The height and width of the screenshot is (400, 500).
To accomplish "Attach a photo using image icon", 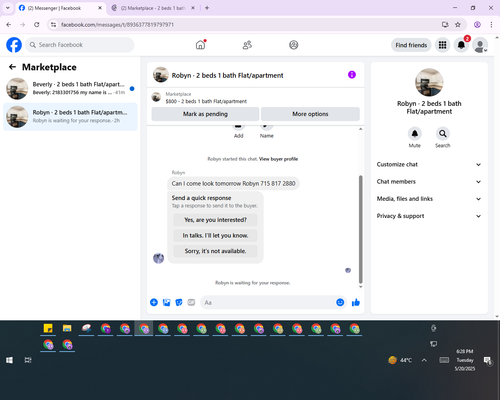I will coord(166,302).
